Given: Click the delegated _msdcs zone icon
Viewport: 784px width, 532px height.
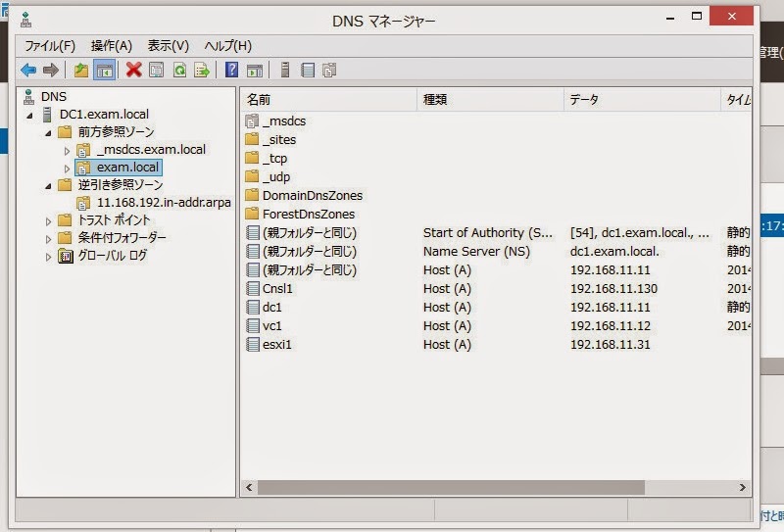Looking at the screenshot, I should [253, 121].
